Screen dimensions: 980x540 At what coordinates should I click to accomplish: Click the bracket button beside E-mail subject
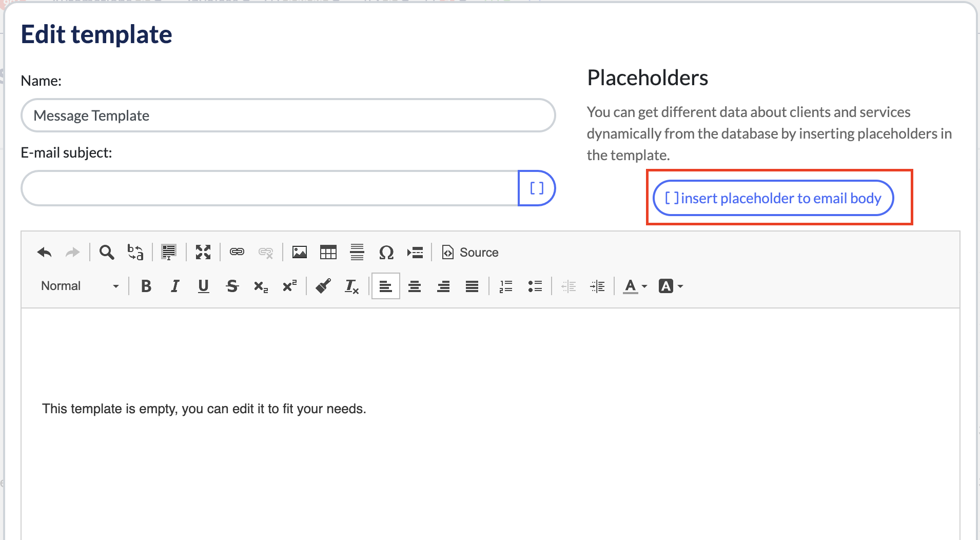[x=536, y=188]
